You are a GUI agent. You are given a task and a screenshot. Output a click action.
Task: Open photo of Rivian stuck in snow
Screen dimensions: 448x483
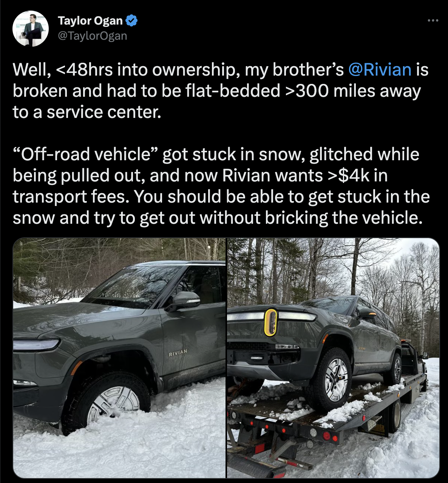119,358
